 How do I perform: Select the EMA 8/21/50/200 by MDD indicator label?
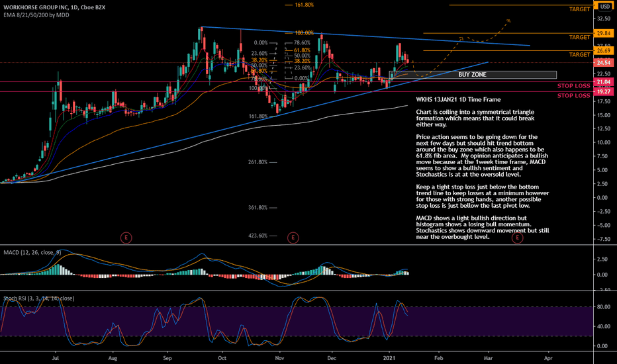36,15
